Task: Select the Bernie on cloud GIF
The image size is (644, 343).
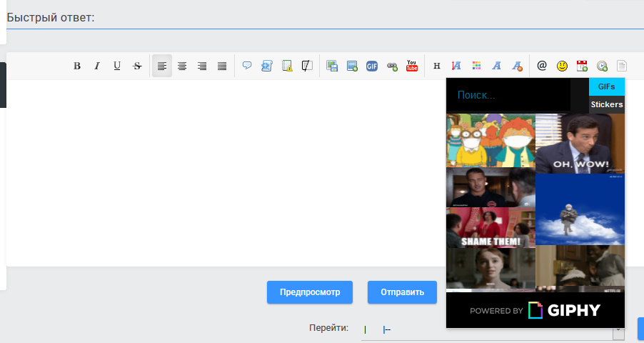Action: click(580, 209)
